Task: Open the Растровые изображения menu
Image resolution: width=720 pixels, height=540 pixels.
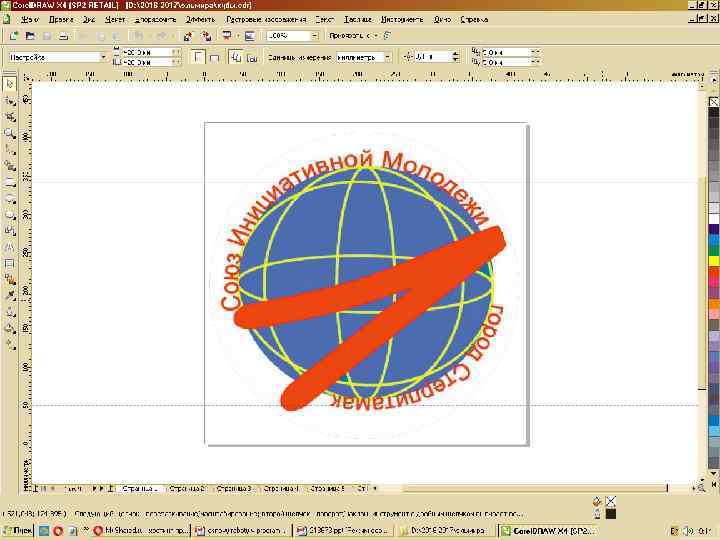Action: pyautogui.click(x=266, y=19)
